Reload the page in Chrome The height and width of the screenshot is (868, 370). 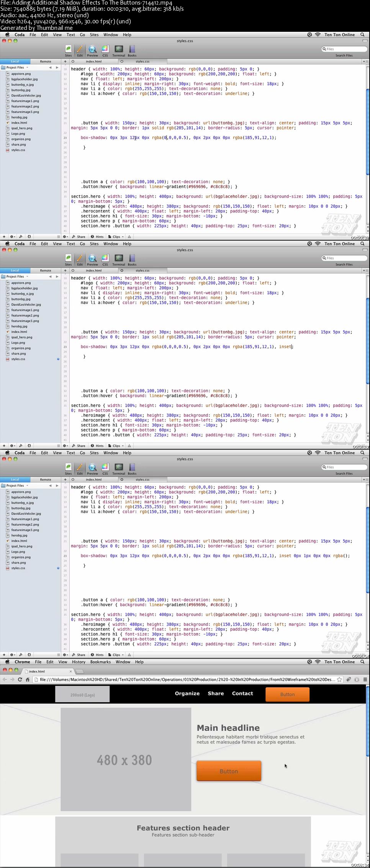(20, 680)
